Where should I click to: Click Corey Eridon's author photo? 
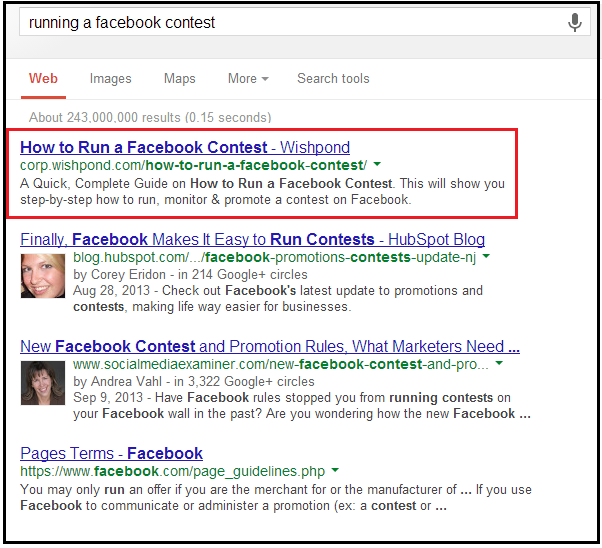click(x=43, y=276)
